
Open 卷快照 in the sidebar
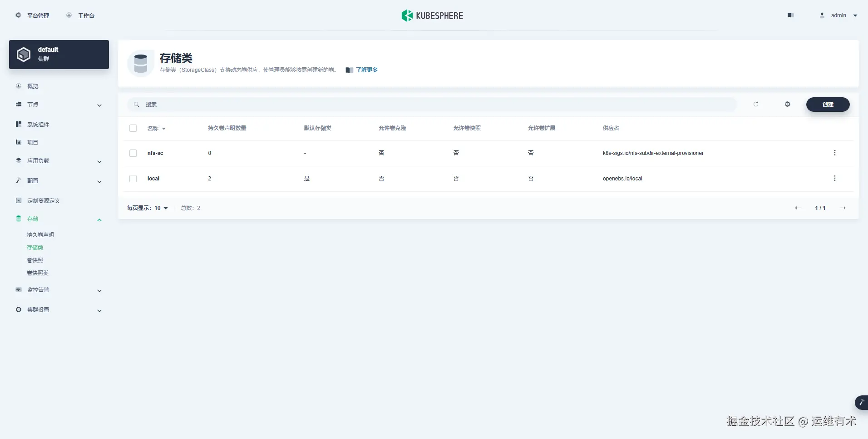tap(35, 260)
